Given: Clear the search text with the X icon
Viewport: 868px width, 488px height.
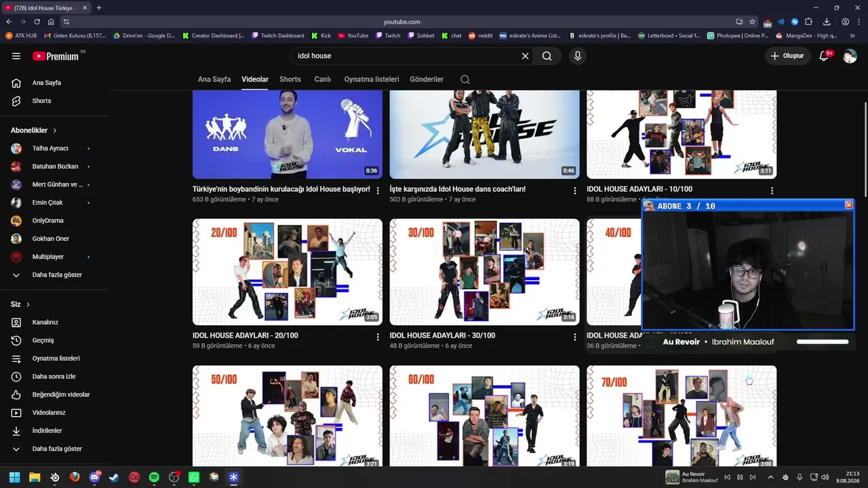Looking at the screenshot, I should 525,56.
